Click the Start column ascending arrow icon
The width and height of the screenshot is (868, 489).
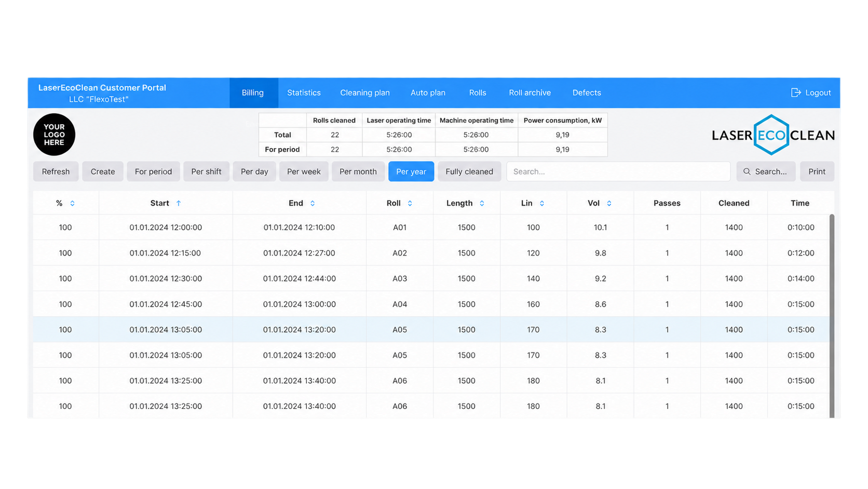[179, 203]
